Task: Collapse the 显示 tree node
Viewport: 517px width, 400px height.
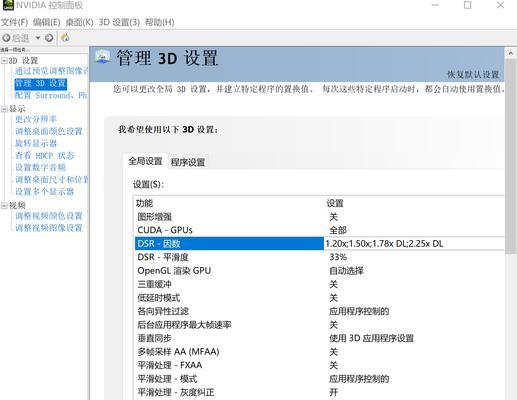Action: [x=4, y=109]
